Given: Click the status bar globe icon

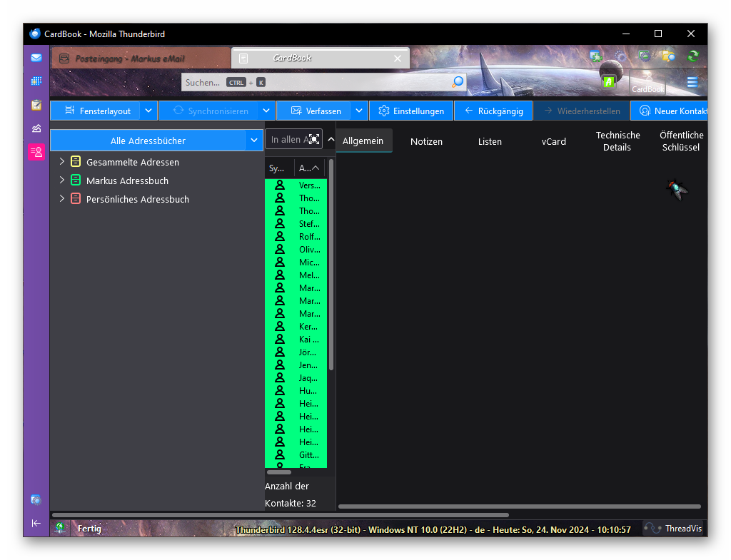Looking at the screenshot, I should point(60,529).
